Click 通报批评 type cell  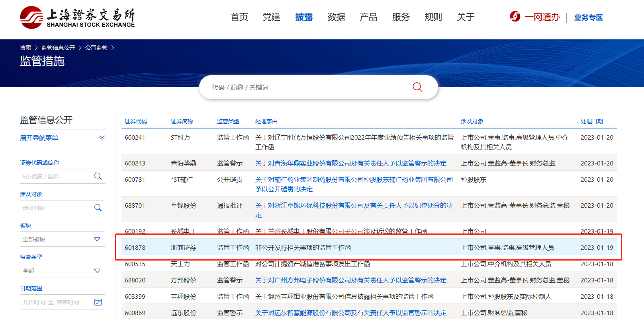click(230, 205)
